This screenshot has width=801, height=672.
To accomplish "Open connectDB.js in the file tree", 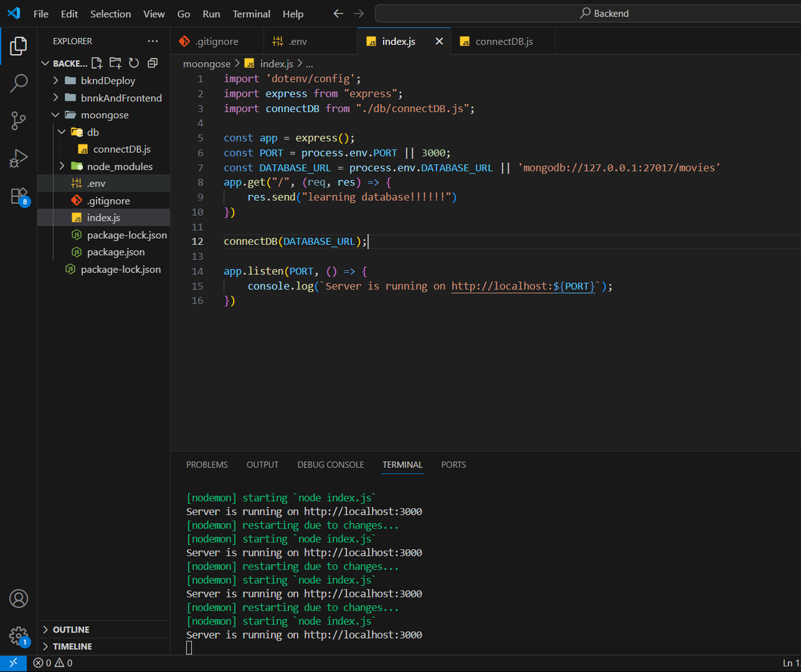I will click(103, 149).
